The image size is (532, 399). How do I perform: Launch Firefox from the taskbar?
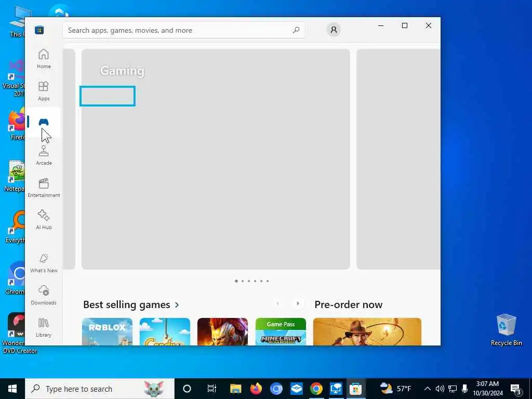[256, 389]
